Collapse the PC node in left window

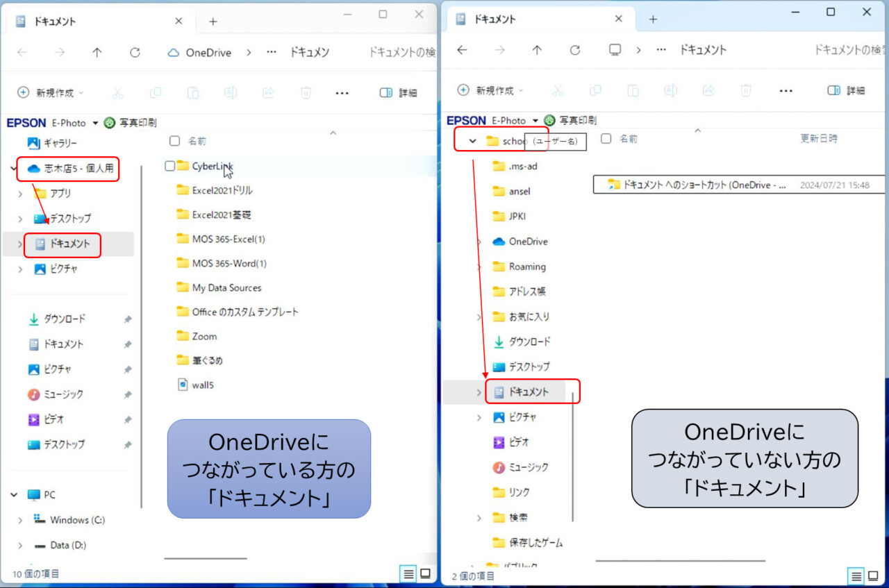coord(14,495)
